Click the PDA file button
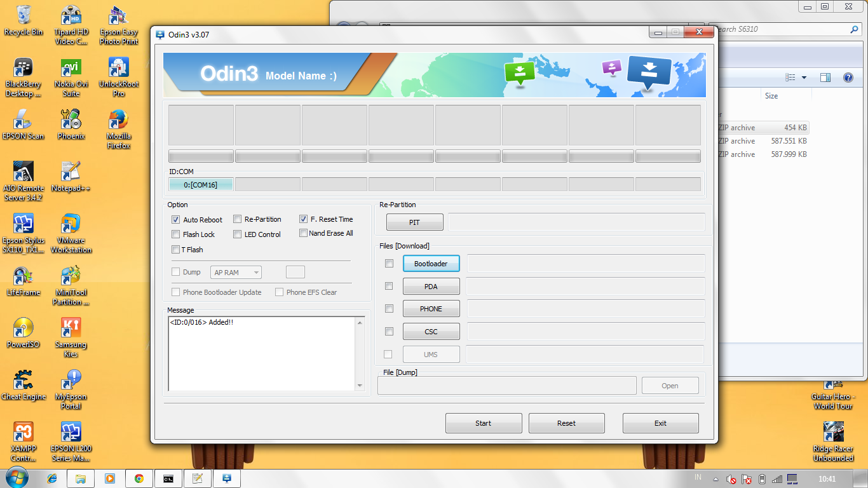The height and width of the screenshot is (488, 868). click(431, 287)
